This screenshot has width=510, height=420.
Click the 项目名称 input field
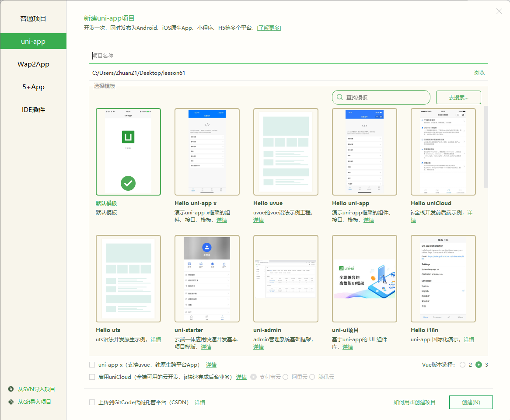click(x=289, y=56)
